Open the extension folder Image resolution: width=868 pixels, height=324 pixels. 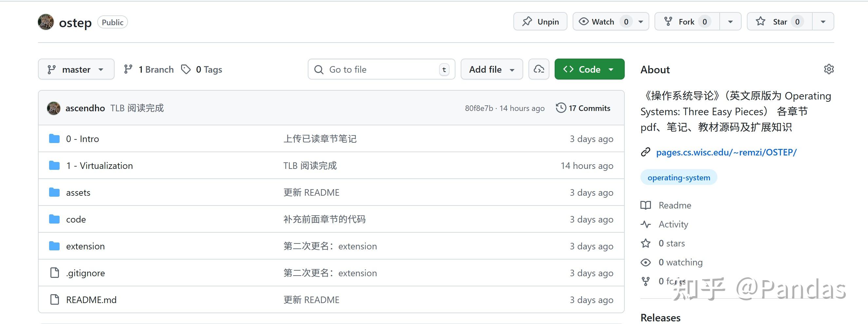pos(85,246)
